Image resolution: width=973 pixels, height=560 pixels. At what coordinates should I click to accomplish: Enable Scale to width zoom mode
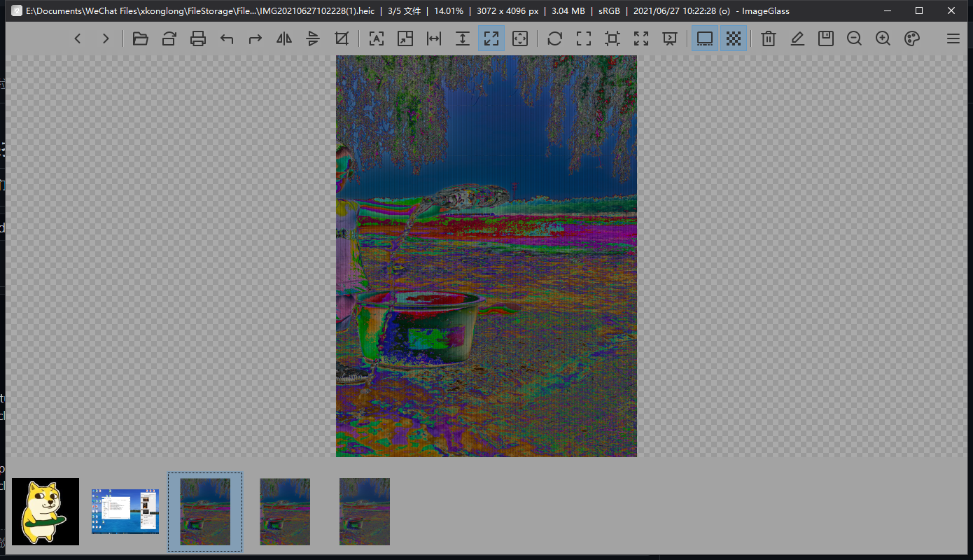click(x=434, y=38)
